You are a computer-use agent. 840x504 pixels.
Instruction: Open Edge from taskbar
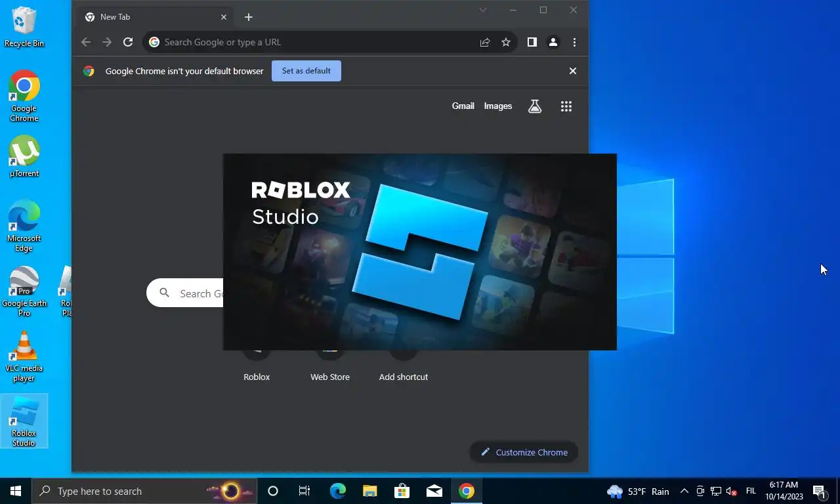click(x=337, y=491)
